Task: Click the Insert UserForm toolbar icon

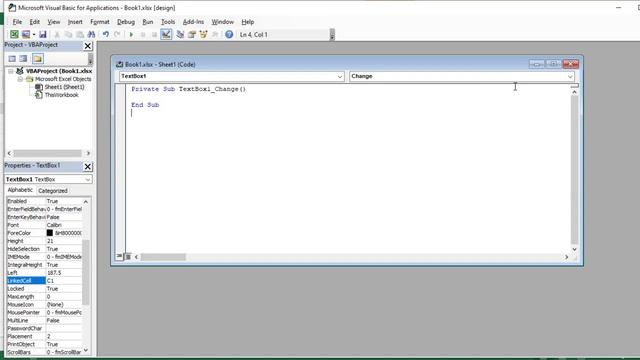Action: [x=26, y=35]
